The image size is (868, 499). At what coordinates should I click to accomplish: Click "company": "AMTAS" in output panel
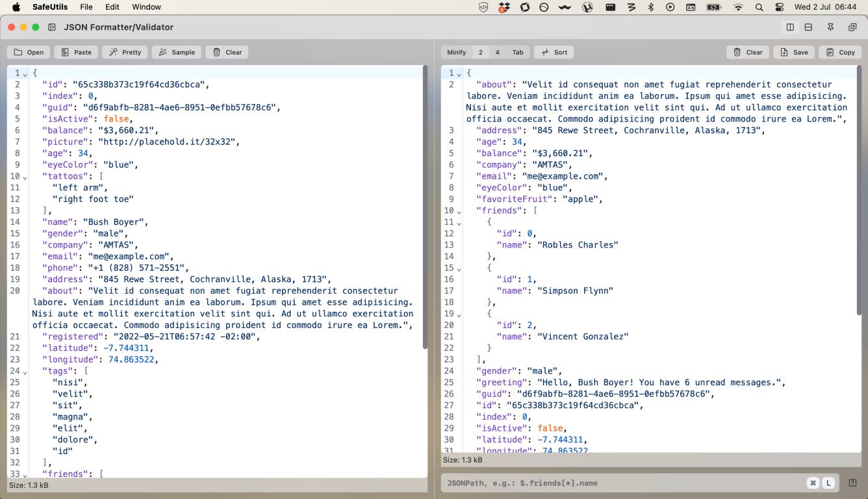(524, 165)
